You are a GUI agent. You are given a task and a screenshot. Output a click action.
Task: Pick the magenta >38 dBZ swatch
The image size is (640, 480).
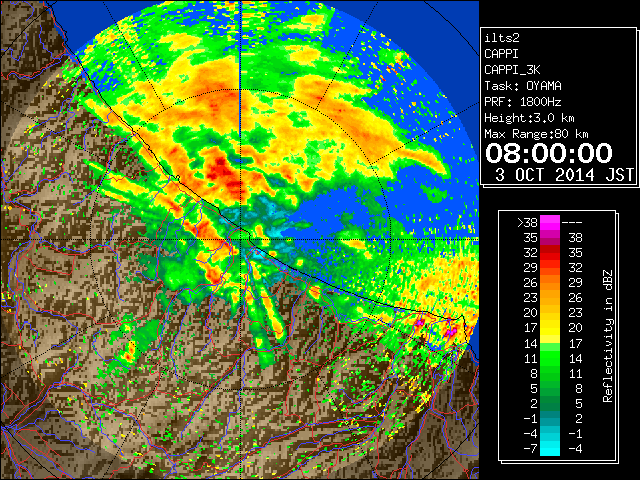point(550,223)
